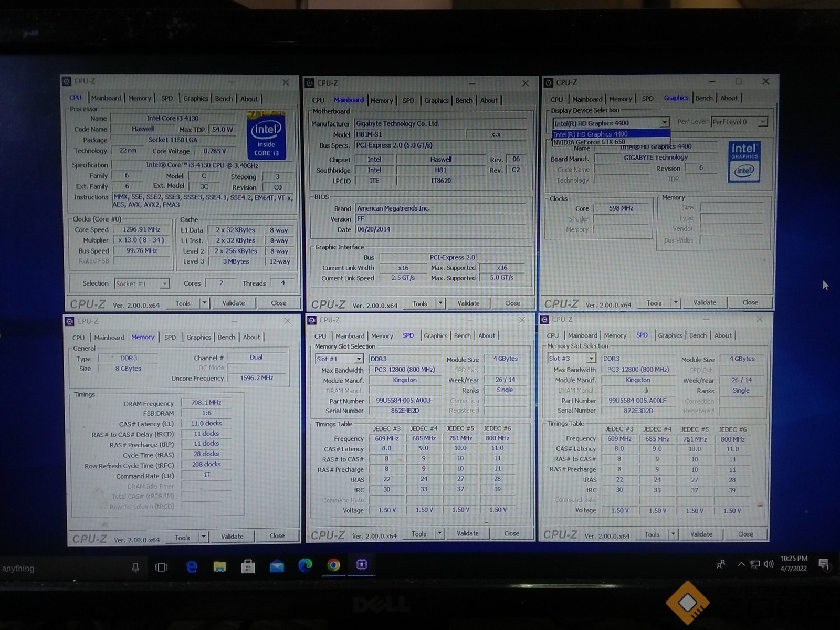This screenshot has width=840, height=630.
Task: Click the CPU-Z title icon of Graphics window
Action: [549, 83]
